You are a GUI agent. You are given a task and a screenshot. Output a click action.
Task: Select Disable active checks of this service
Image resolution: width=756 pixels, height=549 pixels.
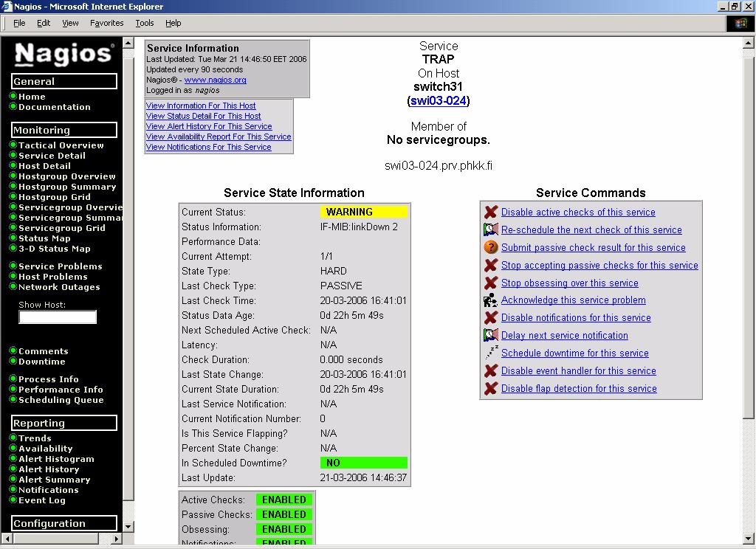click(578, 212)
